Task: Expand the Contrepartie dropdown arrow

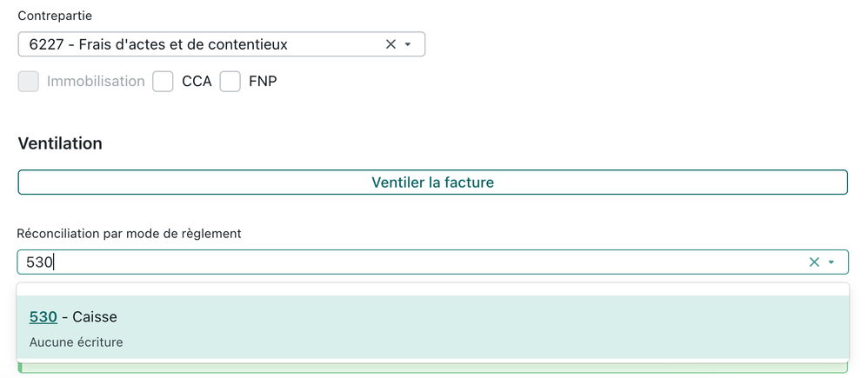Action: (408, 44)
